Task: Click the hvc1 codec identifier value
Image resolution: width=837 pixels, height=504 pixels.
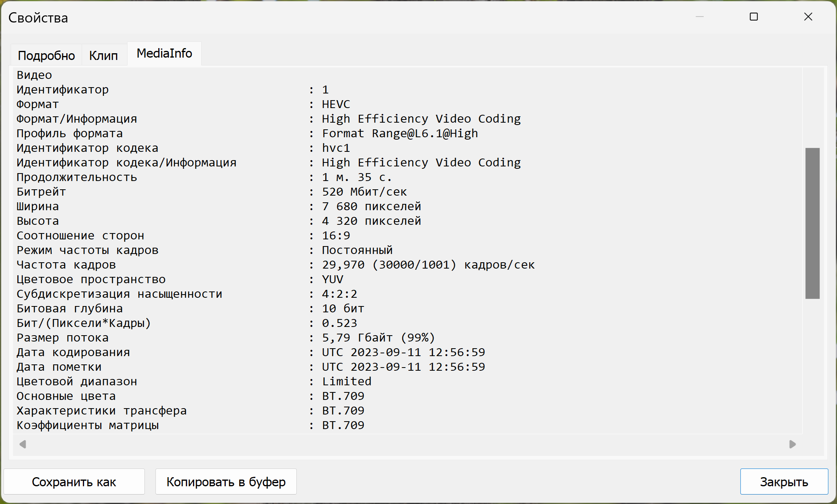Action: (x=336, y=148)
